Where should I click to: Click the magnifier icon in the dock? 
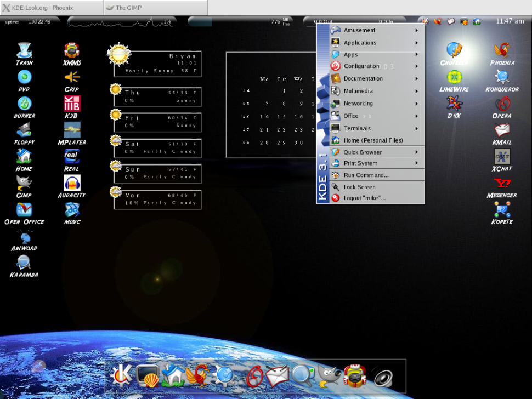tap(303, 375)
